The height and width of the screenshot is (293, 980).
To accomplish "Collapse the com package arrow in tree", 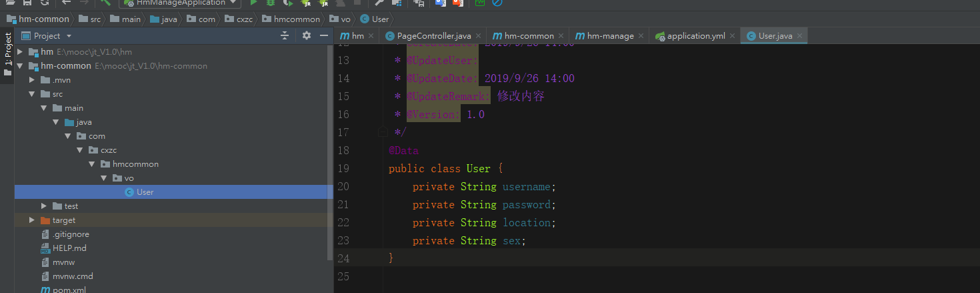I will [67, 136].
